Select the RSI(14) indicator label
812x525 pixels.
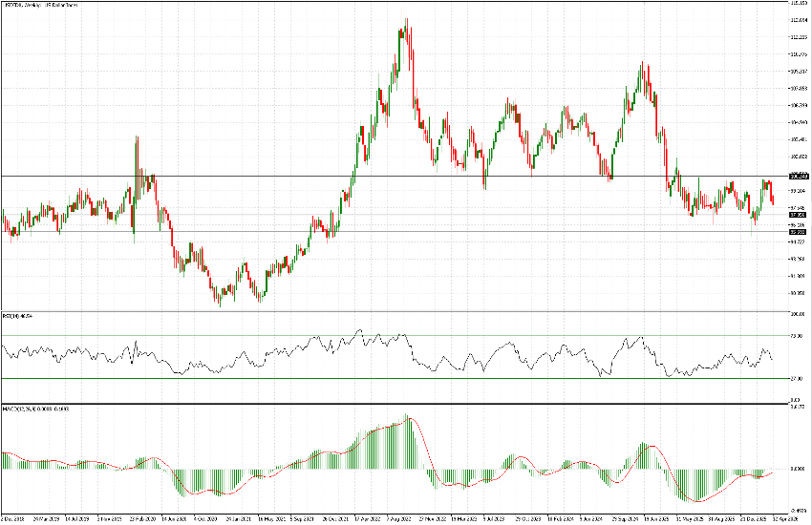click(x=19, y=315)
